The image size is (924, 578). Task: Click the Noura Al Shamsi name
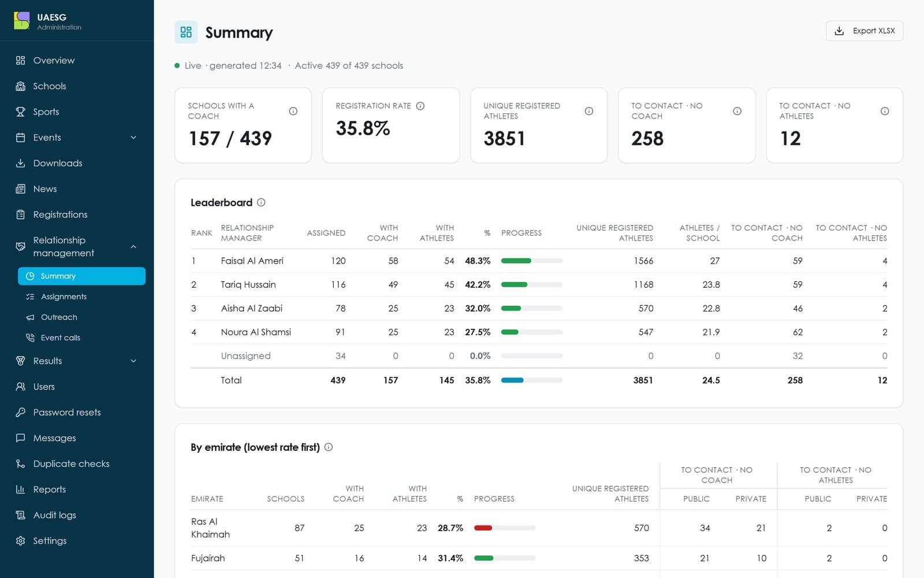pos(256,332)
